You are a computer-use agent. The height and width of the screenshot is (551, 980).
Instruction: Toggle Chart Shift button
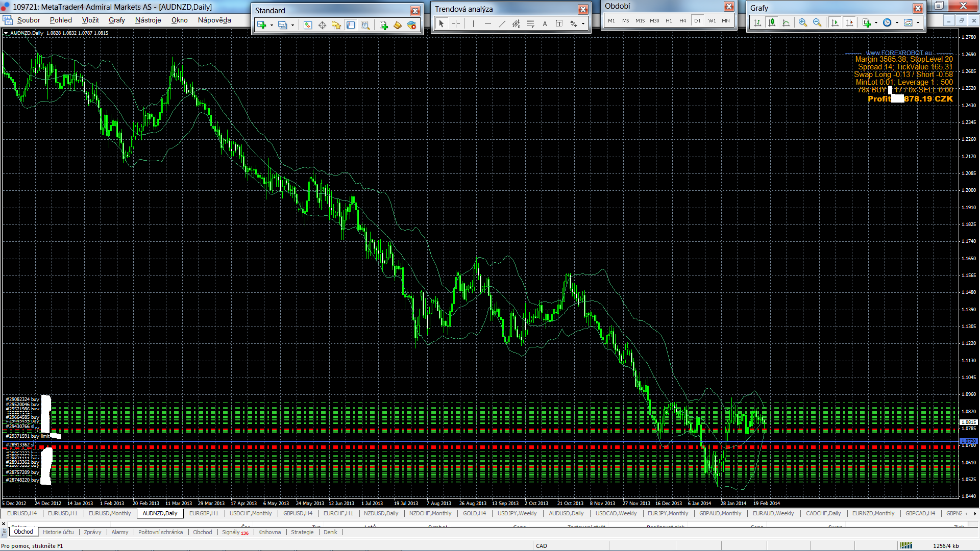pos(849,23)
